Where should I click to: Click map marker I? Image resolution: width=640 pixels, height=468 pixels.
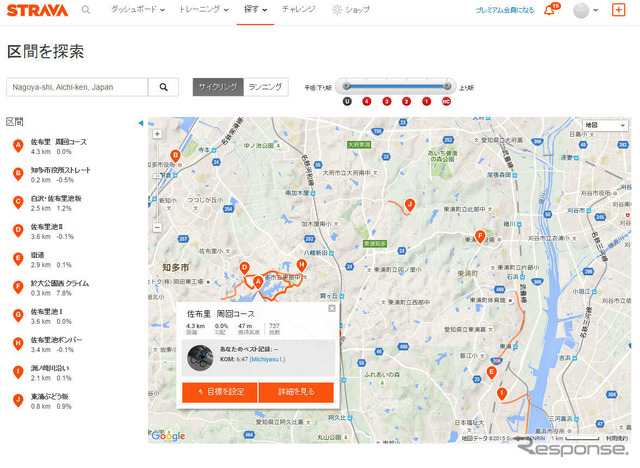coord(502,394)
